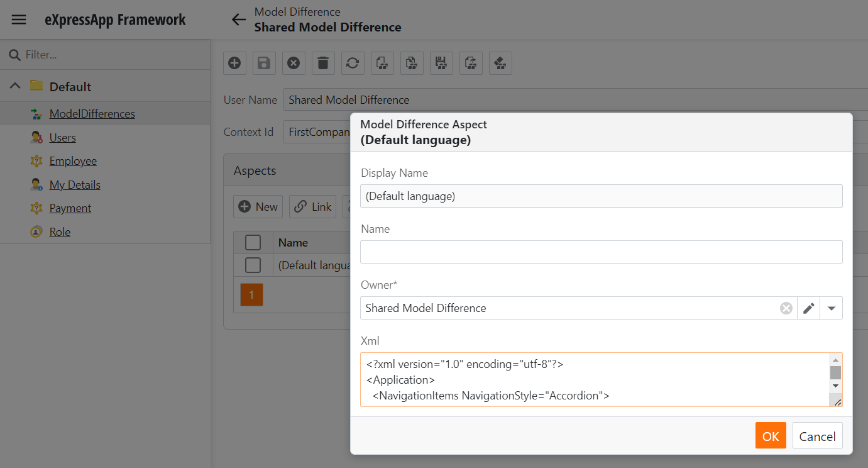Select the Save Model Difference toolbar icon
Viewport: 868px width, 468px height.
441,63
